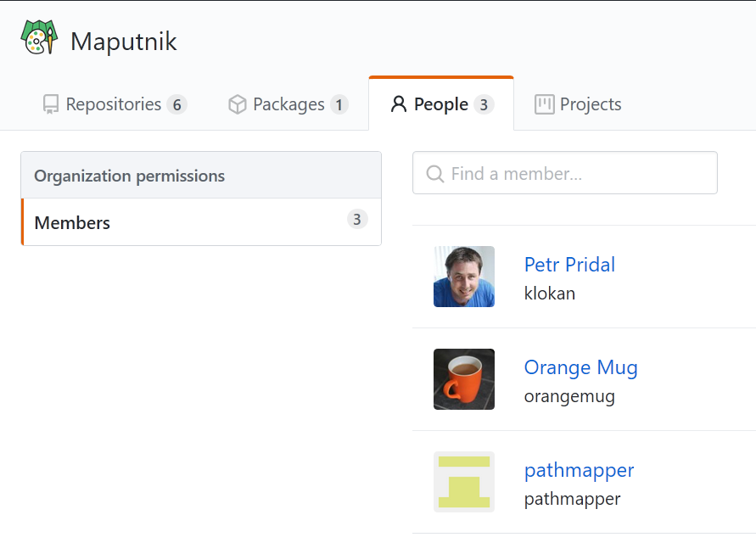Click the Projects board icon
This screenshot has height=554, width=756.
point(545,104)
